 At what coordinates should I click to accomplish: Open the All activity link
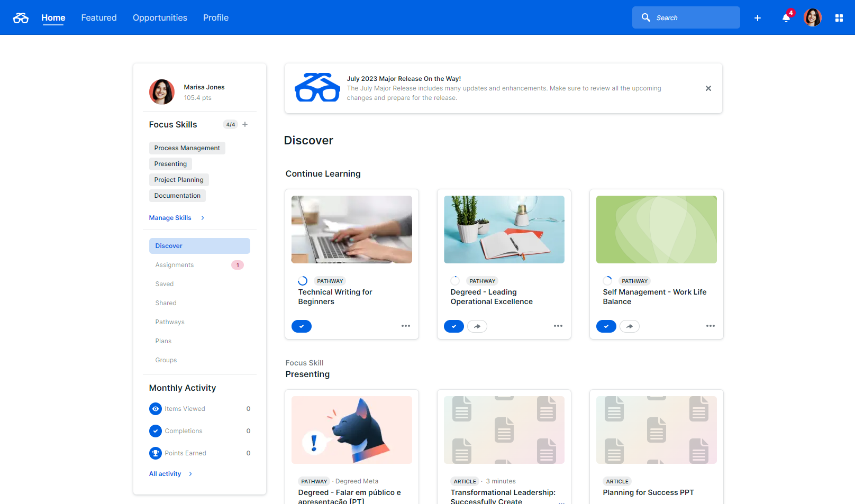(x=165, y=474)
